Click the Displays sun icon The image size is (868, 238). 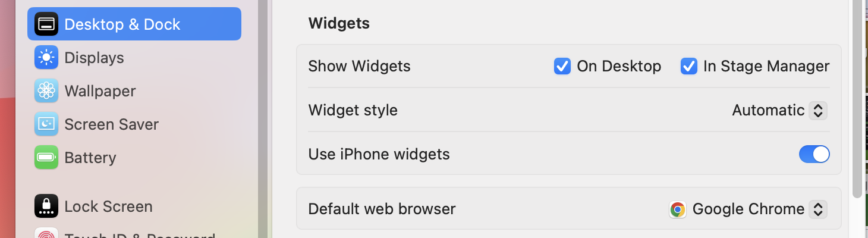46,58
